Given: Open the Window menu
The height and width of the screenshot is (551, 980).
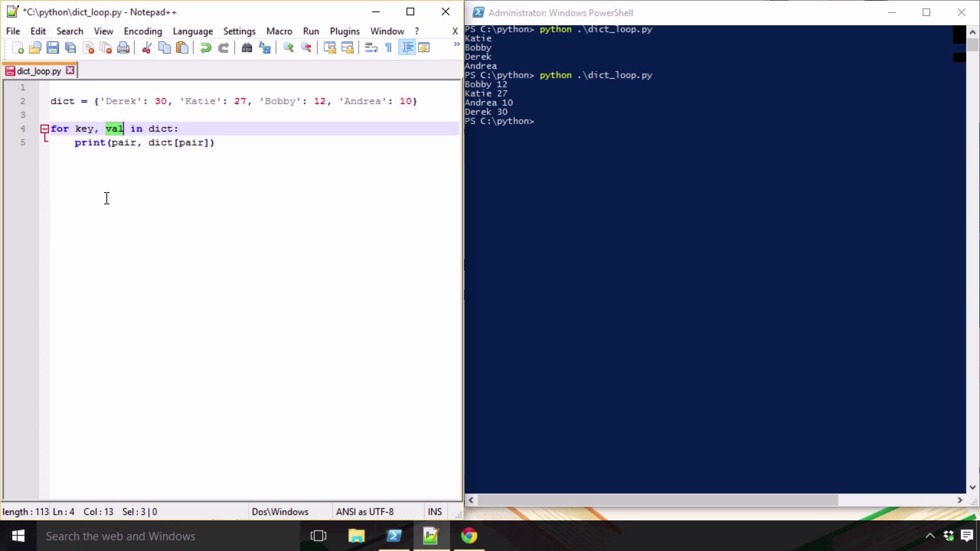Looking at the screenshot, I should point(387,31).
